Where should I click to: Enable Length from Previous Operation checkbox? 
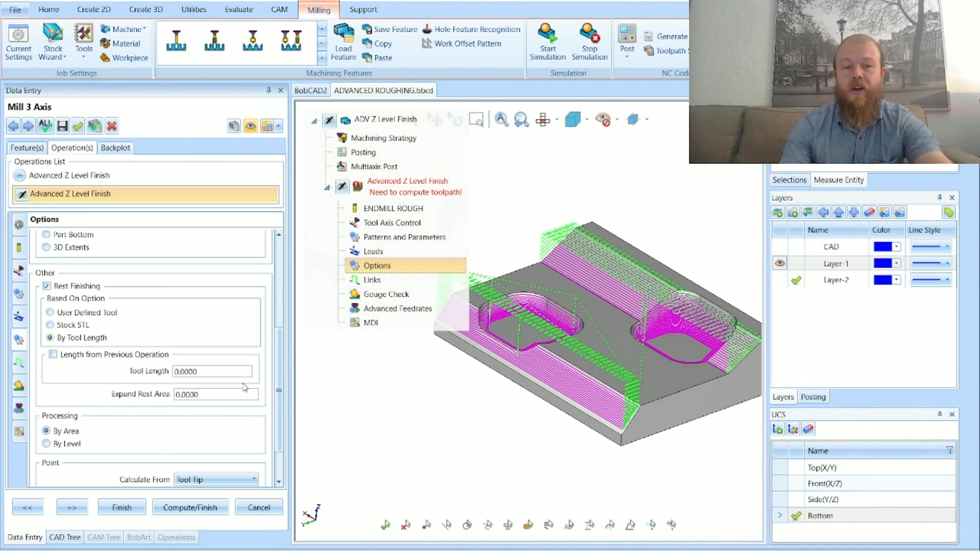pyautogui.click(x=53, y=354)
